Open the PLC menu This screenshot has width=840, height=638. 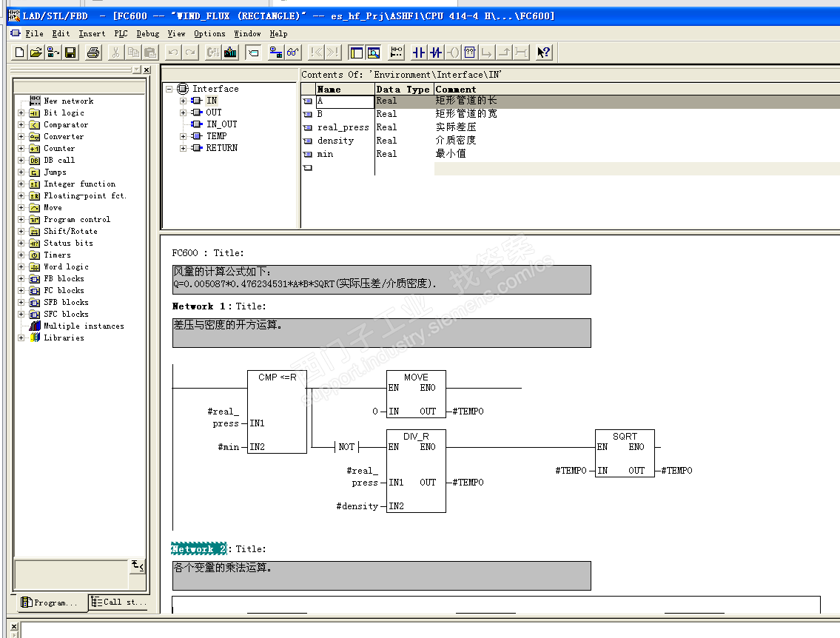pos(121,33)
